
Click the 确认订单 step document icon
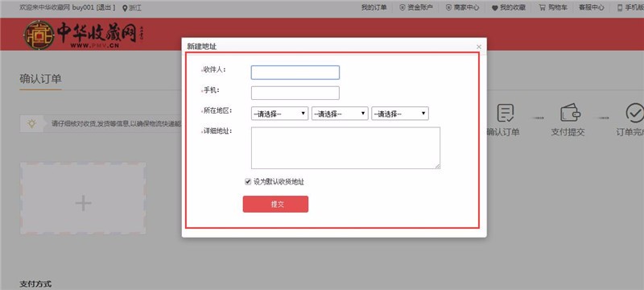pyautogui.click(x=506, y=113)
